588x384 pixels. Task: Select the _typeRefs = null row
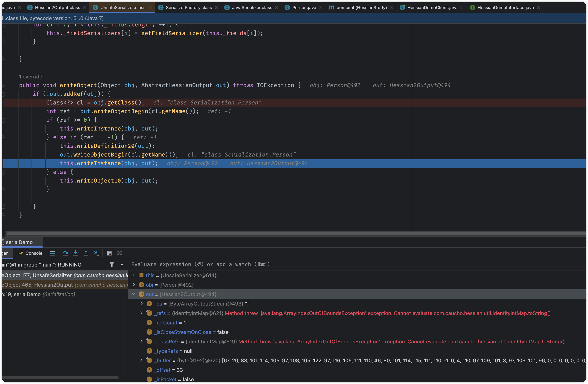click(x=357, y=351)
